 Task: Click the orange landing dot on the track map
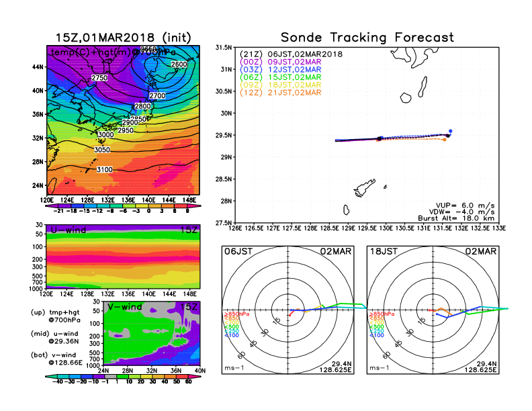coord(445,140)
